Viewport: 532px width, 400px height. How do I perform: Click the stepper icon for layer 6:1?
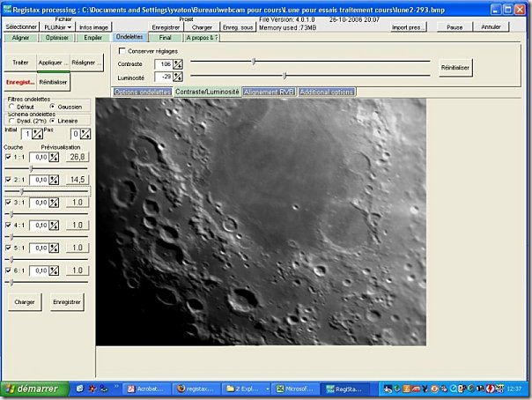[x=54, y=270]
